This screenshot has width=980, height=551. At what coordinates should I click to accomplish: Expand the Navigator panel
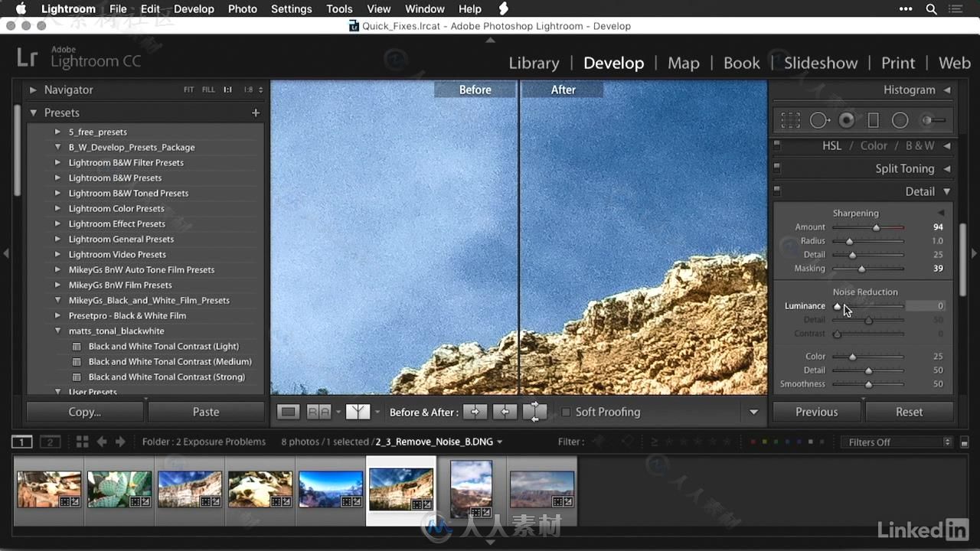click(33, 90)
